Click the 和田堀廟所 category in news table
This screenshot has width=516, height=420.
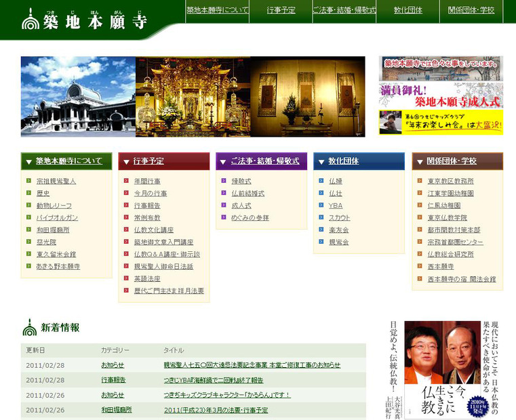(x=117, y=410)
